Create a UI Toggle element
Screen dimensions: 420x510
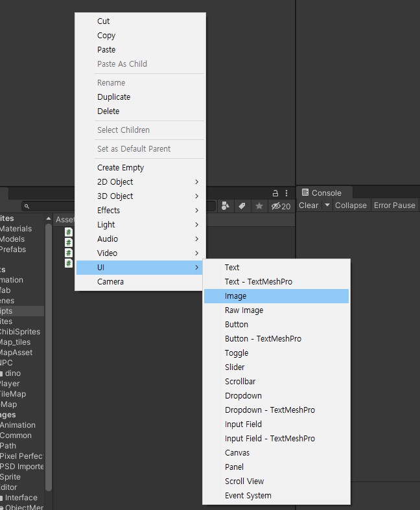click(276, 353)
